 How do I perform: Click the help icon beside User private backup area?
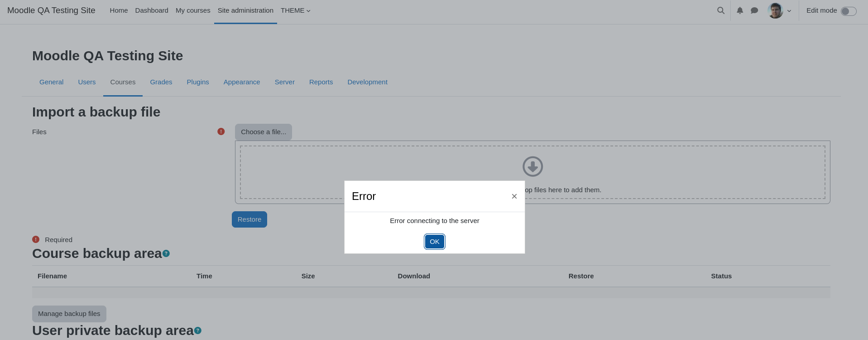pyautogui.click(x=198, y=330)
